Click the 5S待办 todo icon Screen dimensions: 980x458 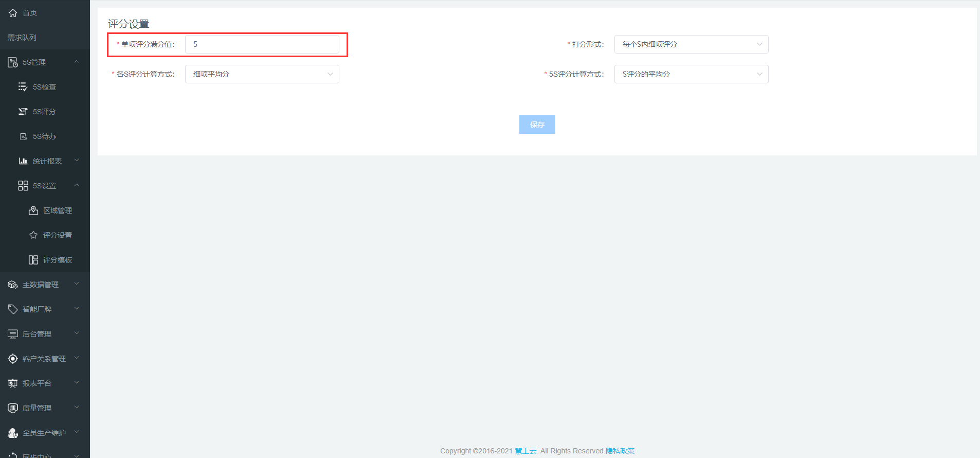tap(23, 136)
